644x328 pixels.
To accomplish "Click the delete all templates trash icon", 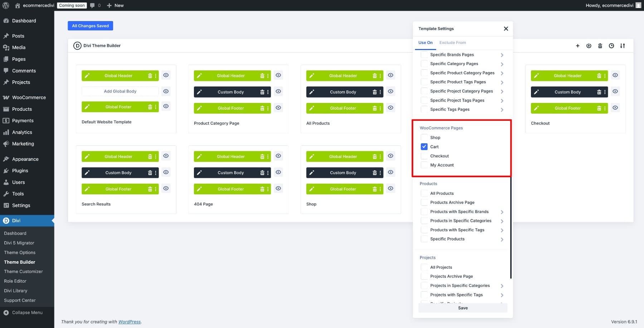I will pyautogui.click(x=600, y=46).
